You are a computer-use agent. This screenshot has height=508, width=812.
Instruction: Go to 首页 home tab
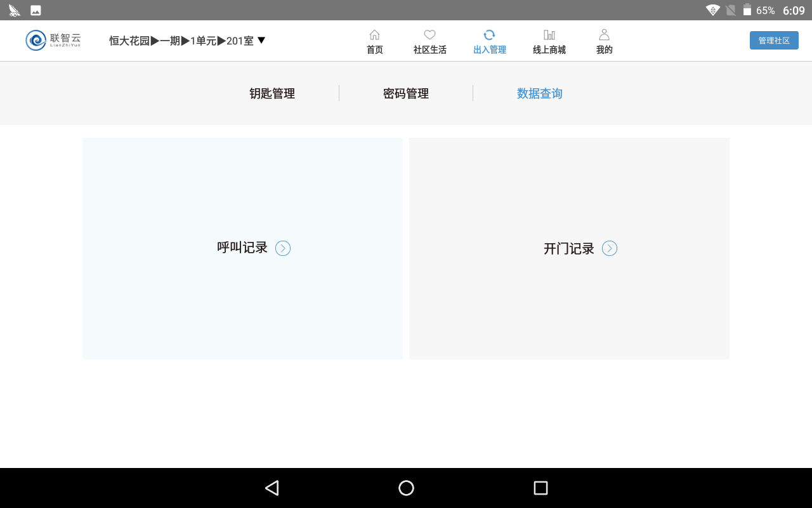pos(375,42)
